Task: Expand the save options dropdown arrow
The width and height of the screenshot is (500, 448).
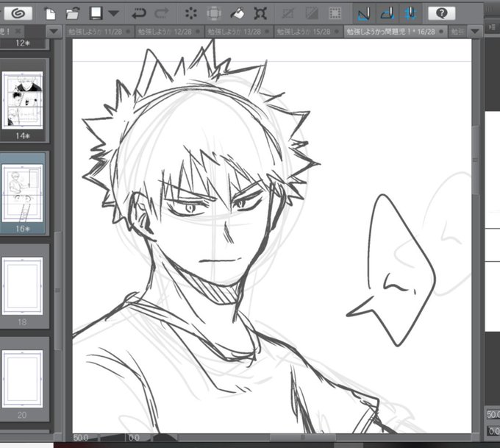Action: click(113, 14)
